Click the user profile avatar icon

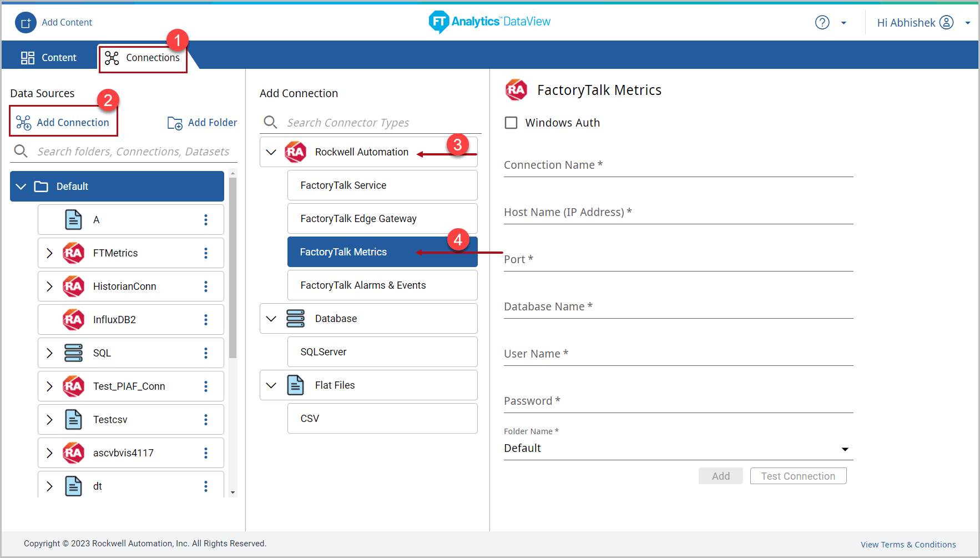(x=946, y=23)
